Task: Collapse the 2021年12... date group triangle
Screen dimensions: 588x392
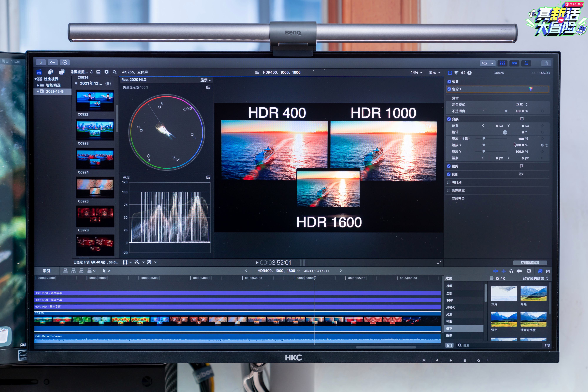Action: [76, 83]
